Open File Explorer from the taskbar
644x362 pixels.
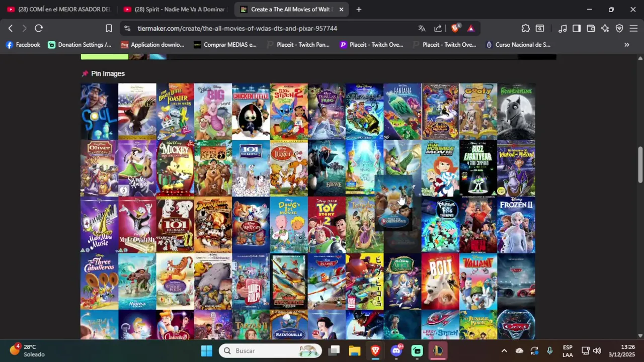click(x=355, y=350)
